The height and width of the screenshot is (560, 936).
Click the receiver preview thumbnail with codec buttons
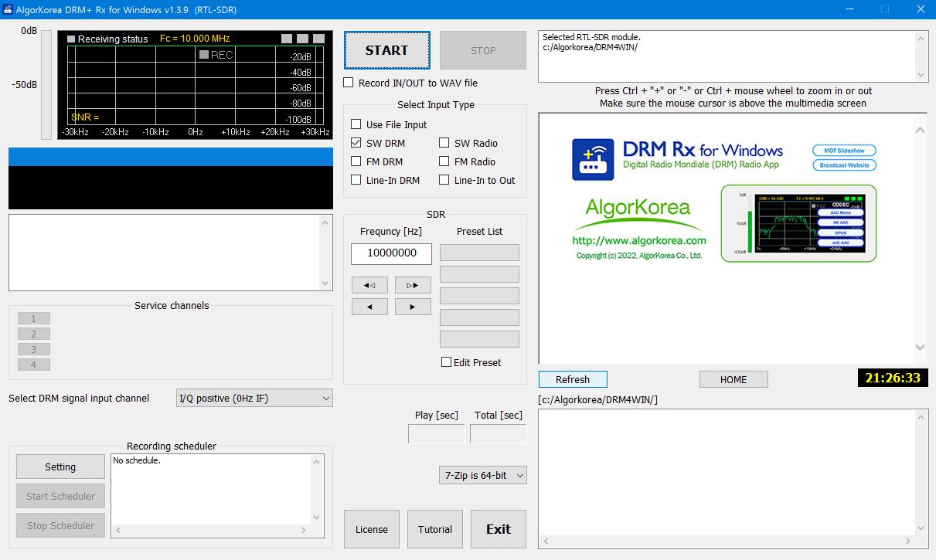[798, 223]
